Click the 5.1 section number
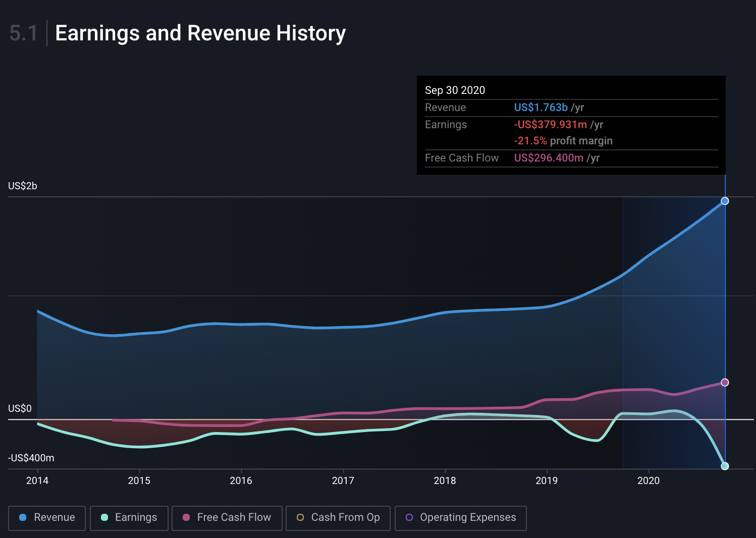Image resolution: width=756 pixels, height=538 pixels. (23, 33)
